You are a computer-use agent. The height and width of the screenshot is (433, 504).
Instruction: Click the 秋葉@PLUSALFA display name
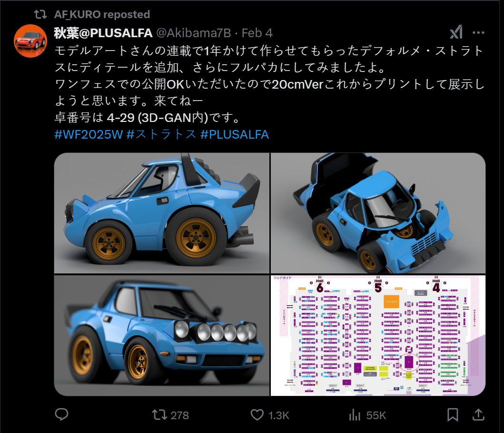pyautogui.click(x=103, y=33)
